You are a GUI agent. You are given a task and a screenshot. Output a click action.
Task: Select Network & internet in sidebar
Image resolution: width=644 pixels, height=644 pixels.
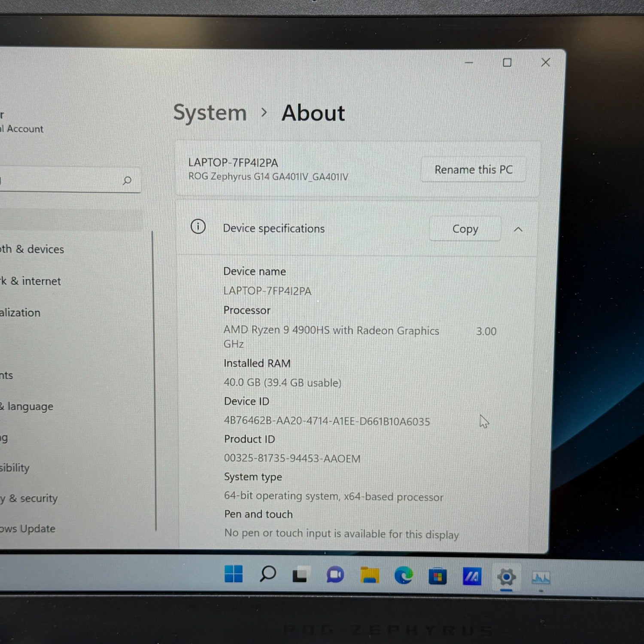(31, 281)
